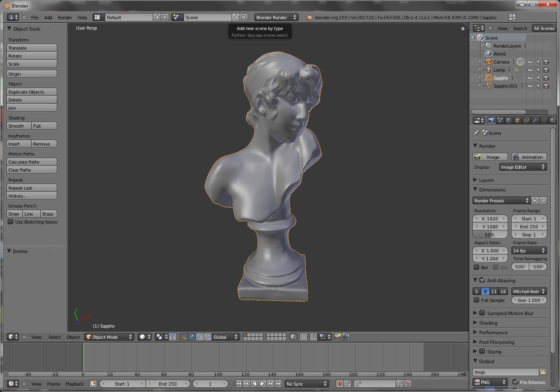The width and height of the screenshot is (560, 392).
Task: Click the Translate button
Action: (32, 48)
